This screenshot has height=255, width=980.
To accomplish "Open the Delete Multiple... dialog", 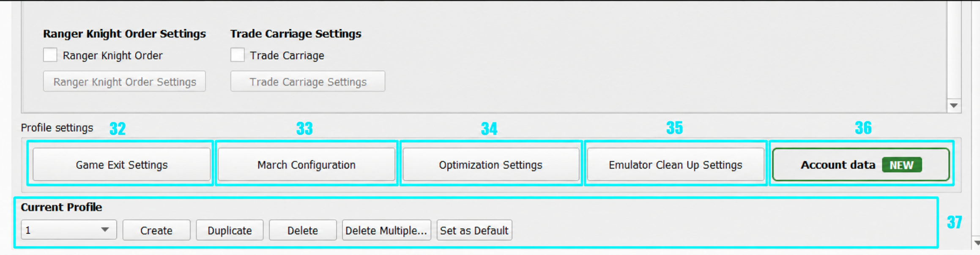I will 386,230.
